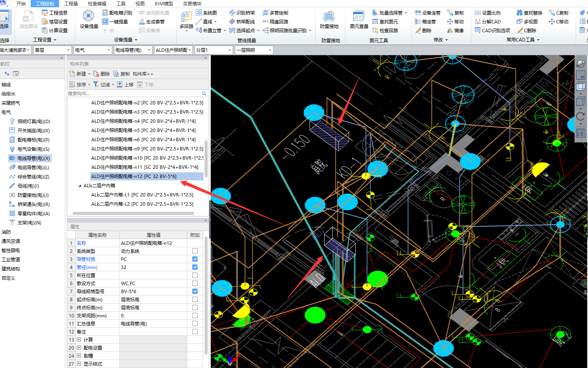The width and height of the screenshot is (588, 368).
Task: Toggle the 敷设方式 attachment checkbox
Action: tap(195, 283)
